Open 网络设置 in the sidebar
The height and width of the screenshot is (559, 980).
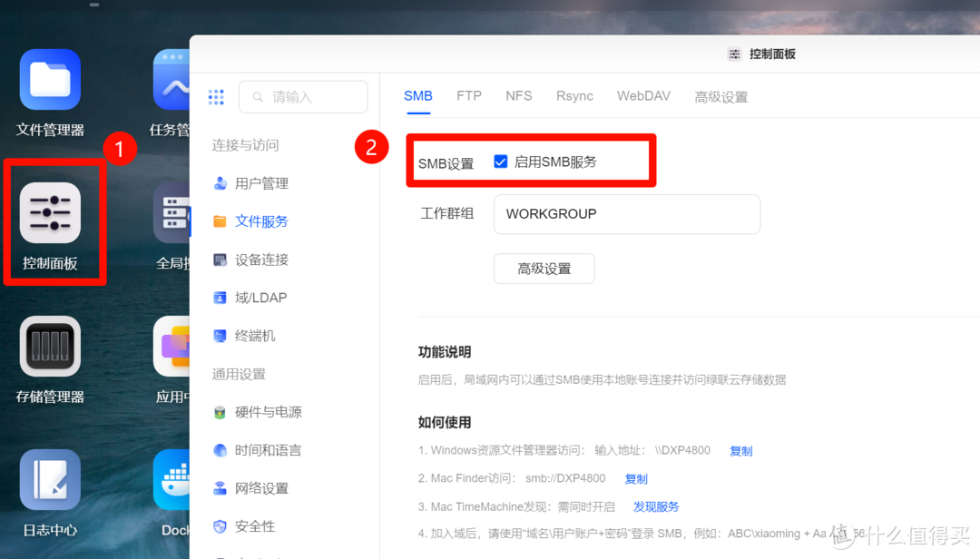click(262, 487)
